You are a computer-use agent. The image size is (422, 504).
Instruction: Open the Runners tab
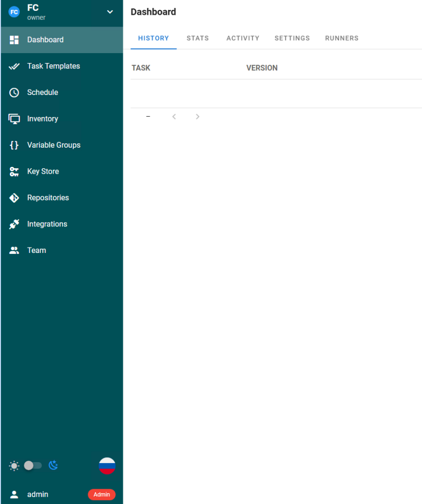[341, 38]
